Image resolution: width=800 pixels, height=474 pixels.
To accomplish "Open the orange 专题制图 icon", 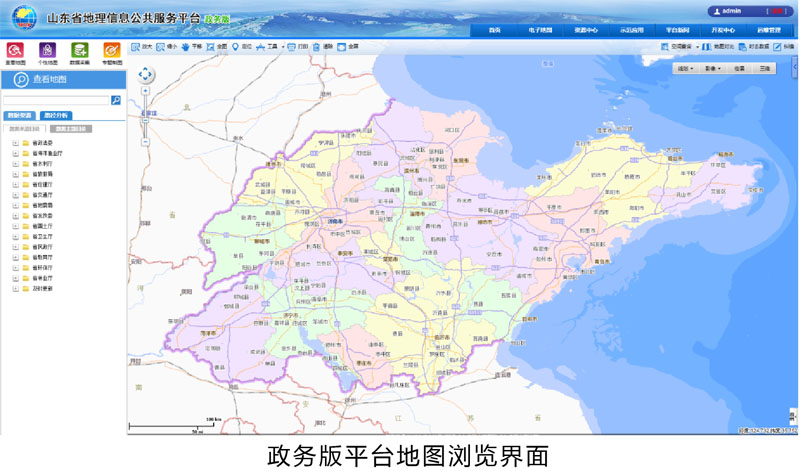I will 112,50.
